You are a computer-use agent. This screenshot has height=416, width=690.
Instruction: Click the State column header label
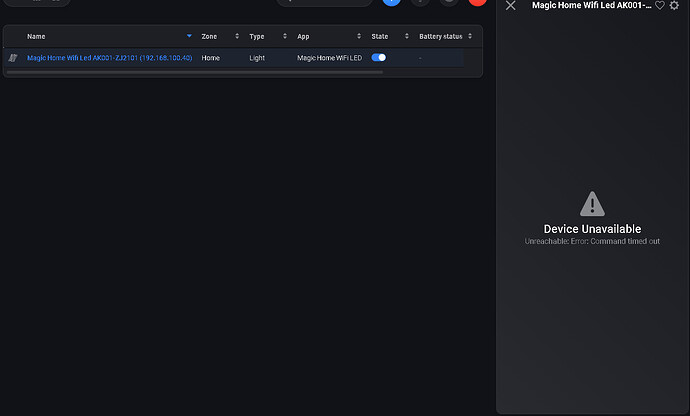click(x=380, y=37)
